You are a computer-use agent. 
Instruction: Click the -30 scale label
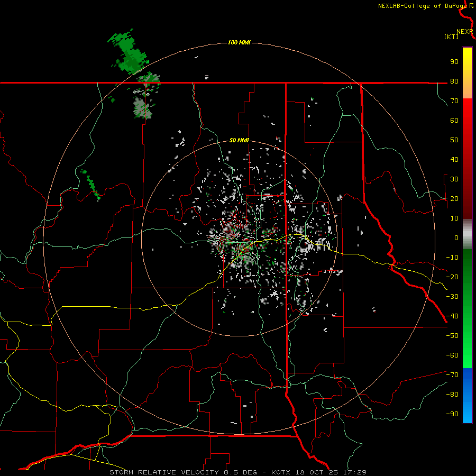[452, 297]
